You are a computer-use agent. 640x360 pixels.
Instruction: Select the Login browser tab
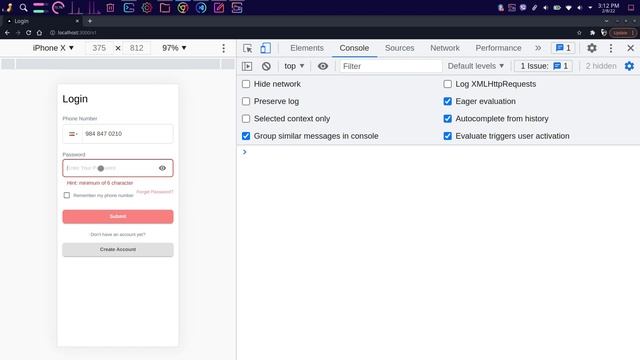(42, 21)
